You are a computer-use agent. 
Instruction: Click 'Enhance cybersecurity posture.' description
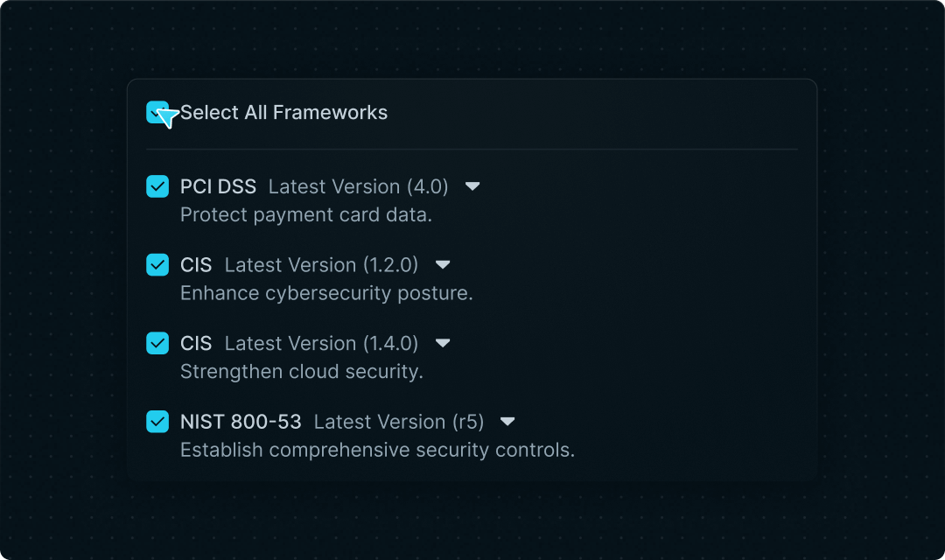tap(326, 293)
